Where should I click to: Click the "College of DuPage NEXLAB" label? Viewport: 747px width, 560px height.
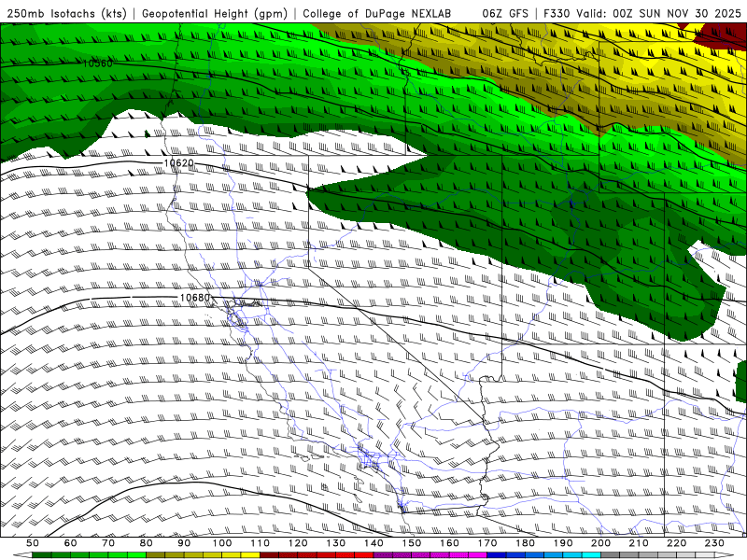(377, 13)
